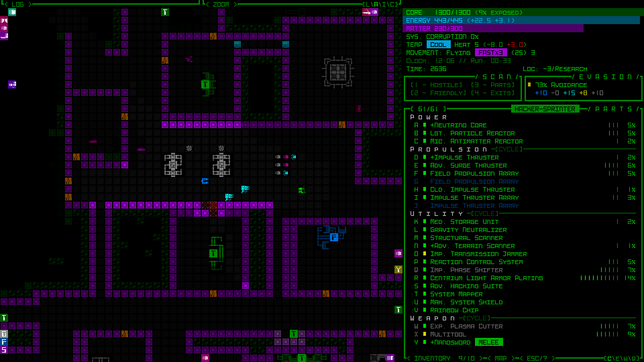Select the HACKER-SPRINTER parts tab
644x362 pixels.
click(545, 109)
